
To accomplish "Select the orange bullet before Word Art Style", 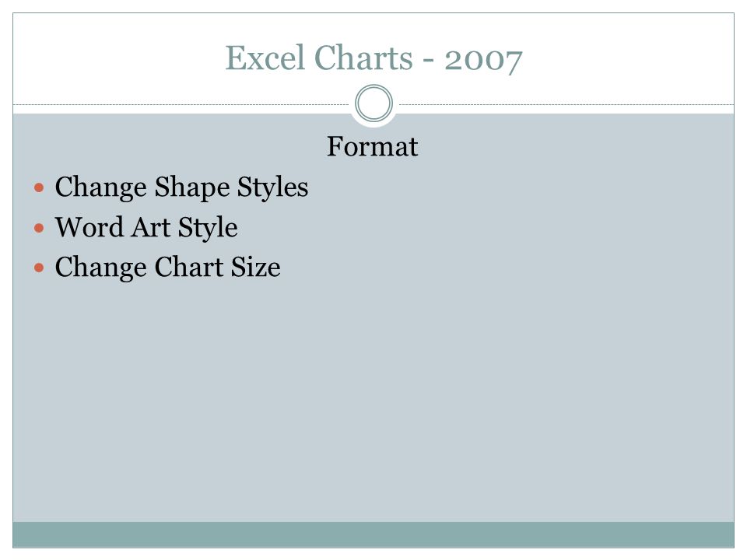I will tap(39, 228).
